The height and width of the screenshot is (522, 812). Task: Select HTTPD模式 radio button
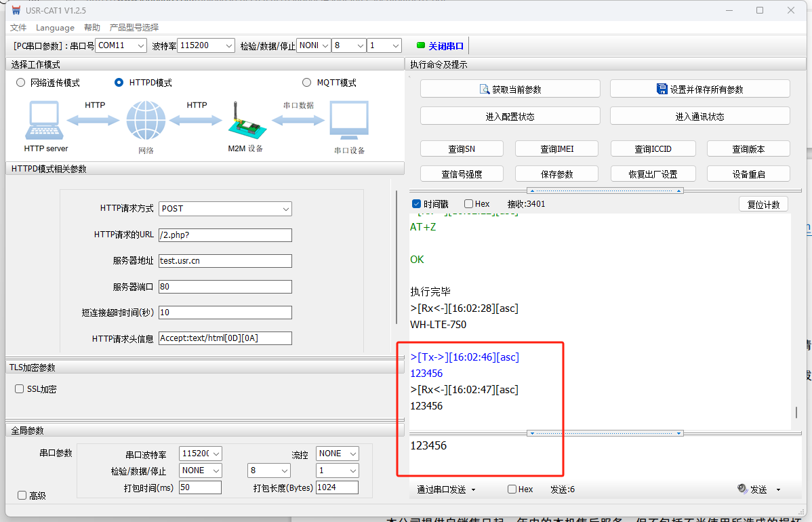[x=119, y=82]
